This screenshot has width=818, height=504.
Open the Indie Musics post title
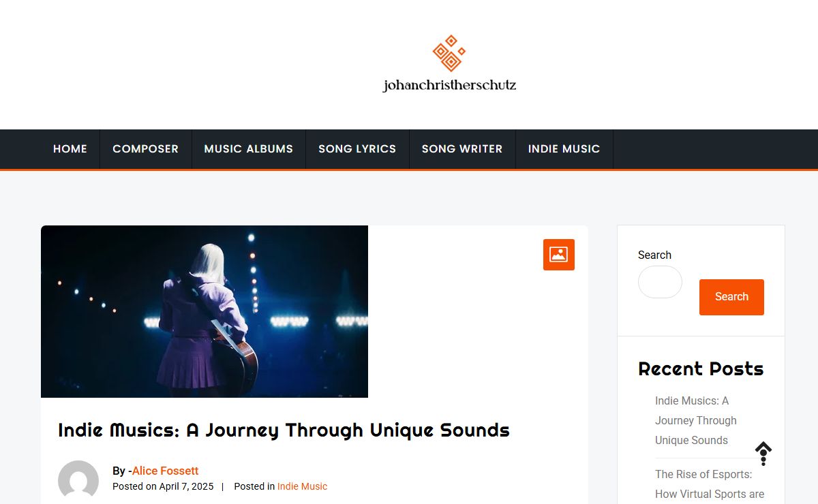(284, 430)
